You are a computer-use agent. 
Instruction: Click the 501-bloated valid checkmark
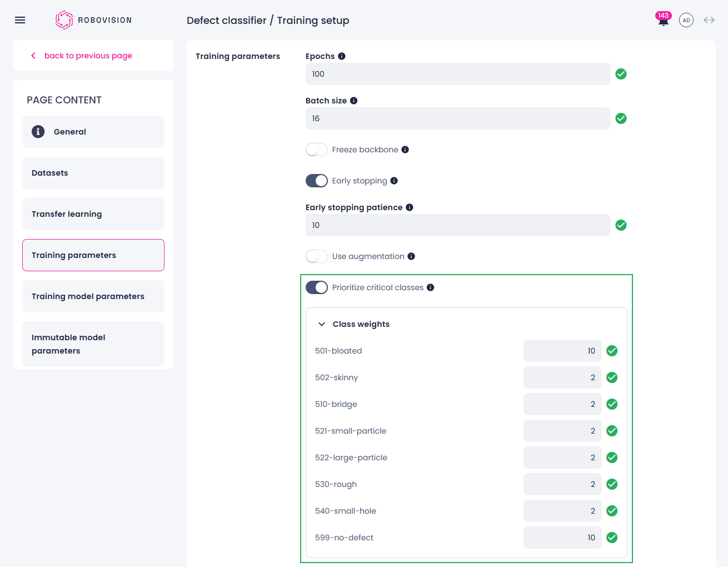(612, 351)
